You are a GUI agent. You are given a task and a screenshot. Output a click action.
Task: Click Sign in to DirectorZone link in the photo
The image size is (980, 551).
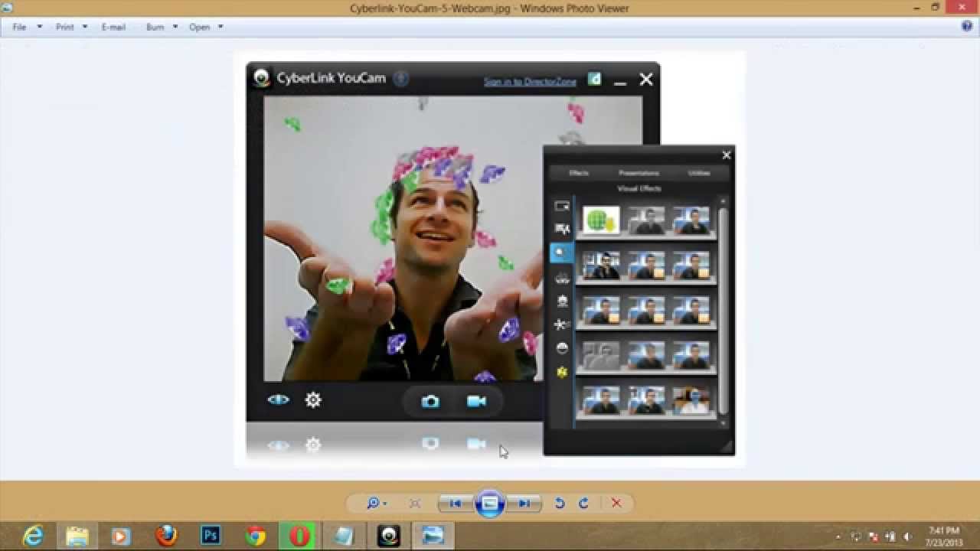[530, 81]
